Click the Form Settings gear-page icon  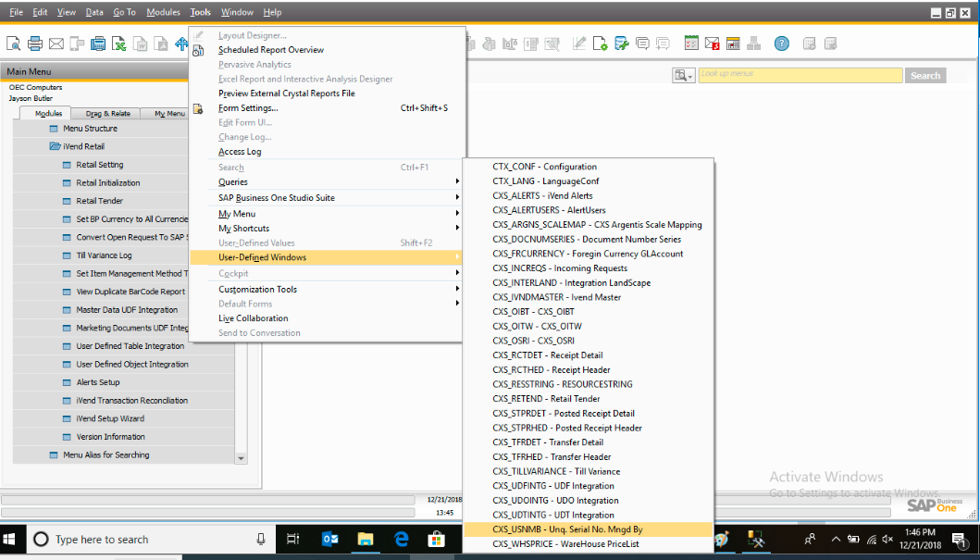tap(600, 44)
